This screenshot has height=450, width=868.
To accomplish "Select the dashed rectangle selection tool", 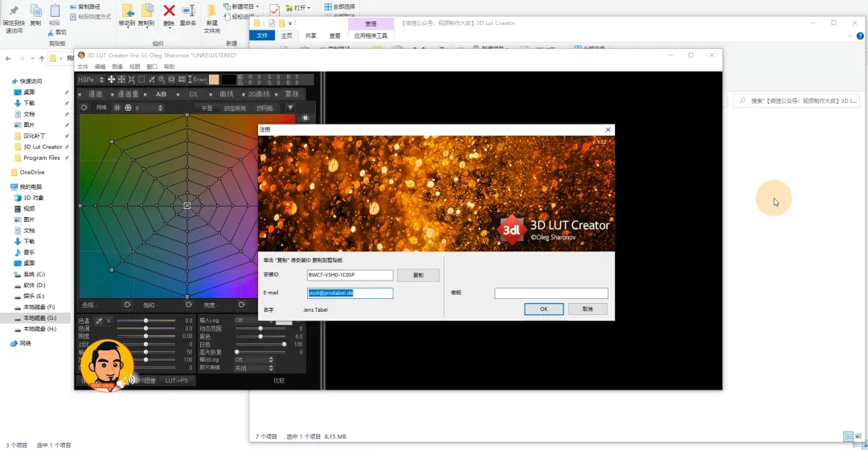I will (x=141, y=79).
